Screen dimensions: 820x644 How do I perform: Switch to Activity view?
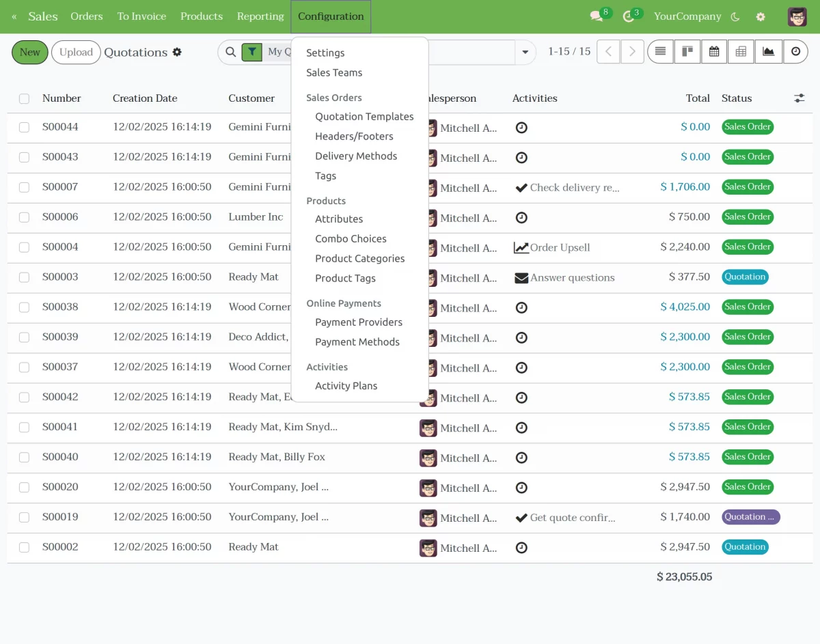(x=795, y=52)
